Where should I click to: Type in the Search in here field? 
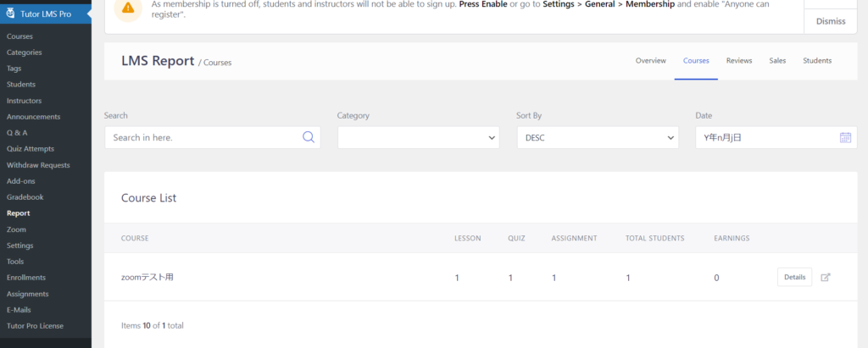tap(203, 137)
